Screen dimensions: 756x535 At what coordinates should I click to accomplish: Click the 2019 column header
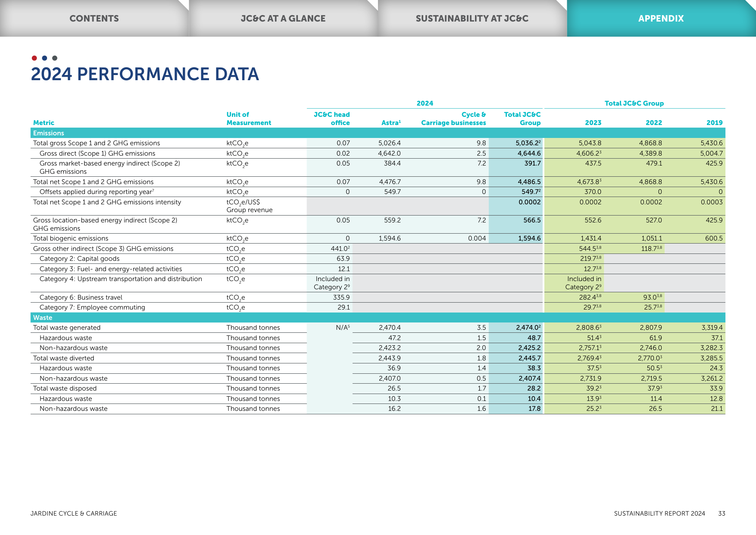coord(715,123)
